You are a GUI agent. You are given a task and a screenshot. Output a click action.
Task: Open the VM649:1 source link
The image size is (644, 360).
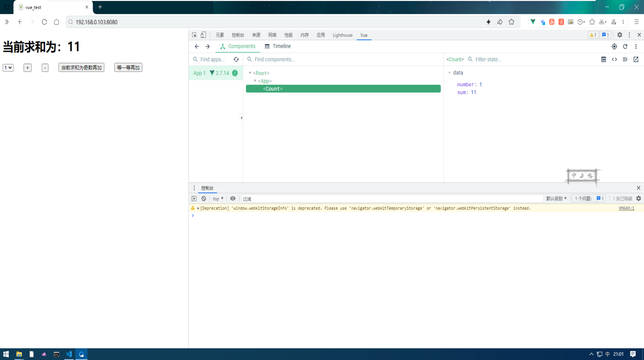[x=626, y=208]
